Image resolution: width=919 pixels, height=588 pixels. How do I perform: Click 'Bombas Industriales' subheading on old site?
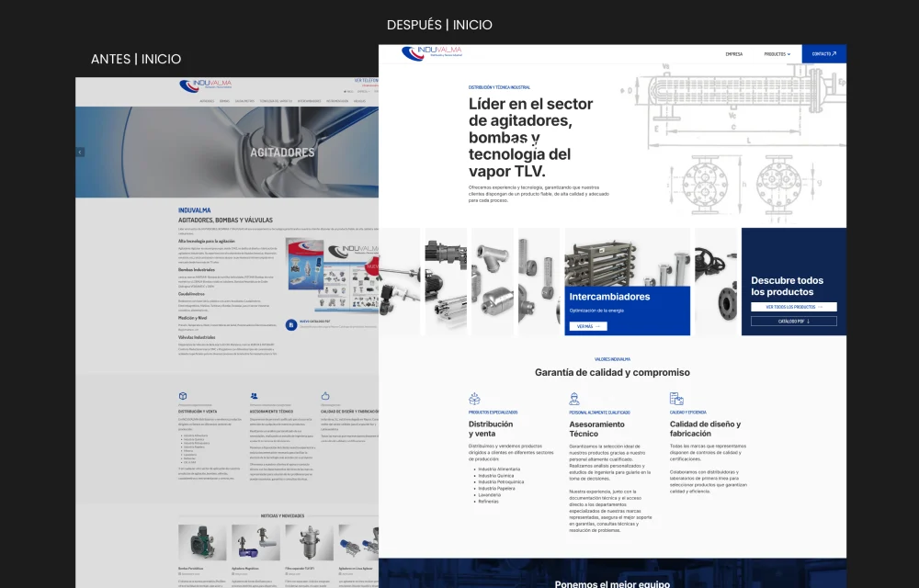click(197, 269)
